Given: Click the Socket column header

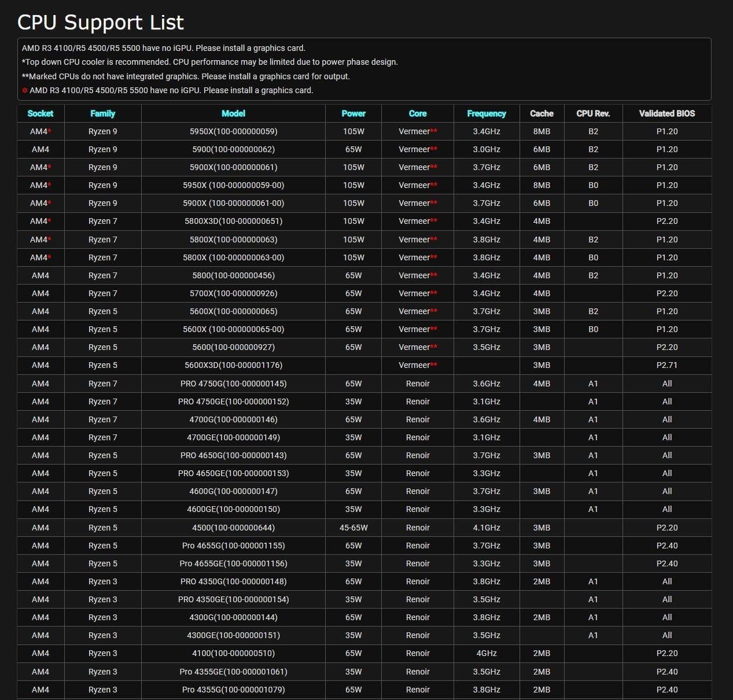Looking at the screenshot, I should click(40, 113).
